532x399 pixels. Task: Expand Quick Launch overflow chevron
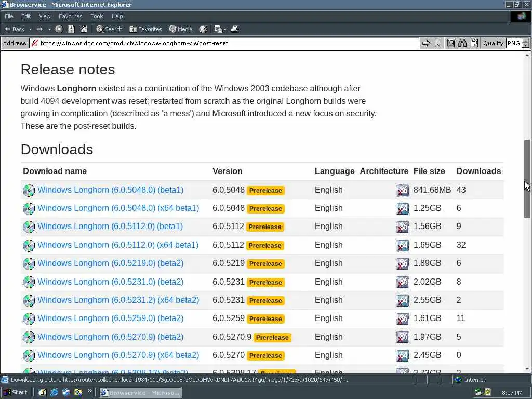89,391
